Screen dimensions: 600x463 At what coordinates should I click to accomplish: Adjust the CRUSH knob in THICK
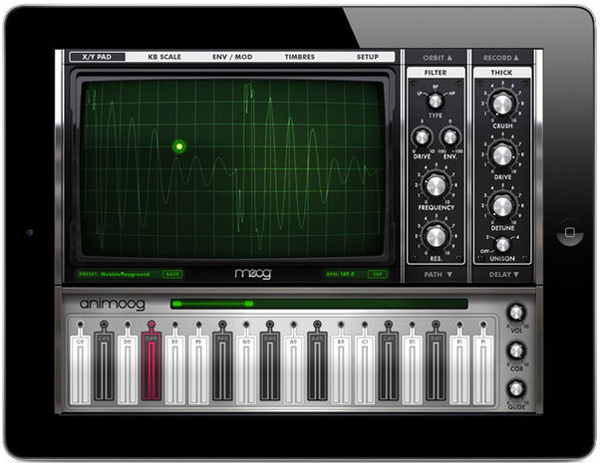(502, 104)
